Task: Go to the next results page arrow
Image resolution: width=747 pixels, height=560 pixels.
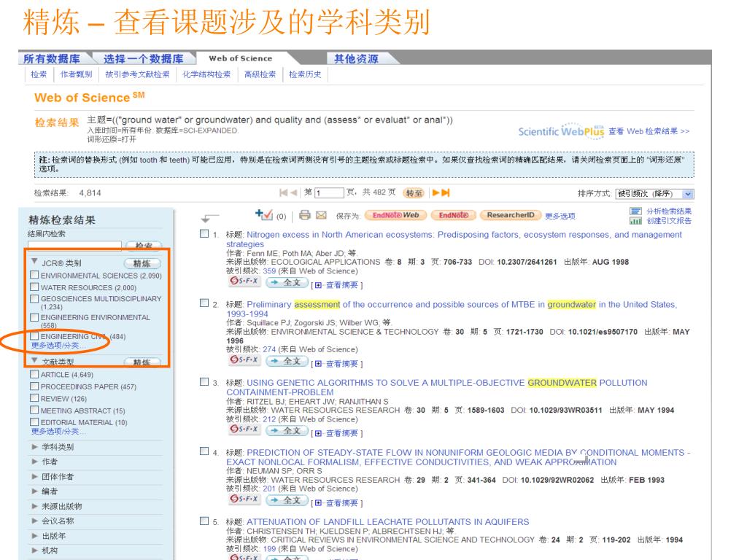Action: click(436, 192)
